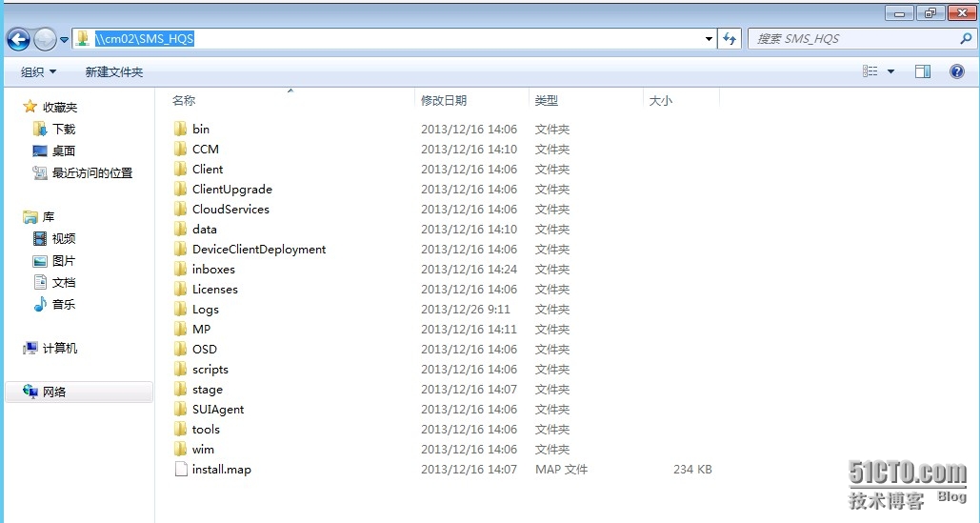Click Logs date 2013/12/26 9:11
The width and height of the screenshot is (980, 523).
(465, 310)
